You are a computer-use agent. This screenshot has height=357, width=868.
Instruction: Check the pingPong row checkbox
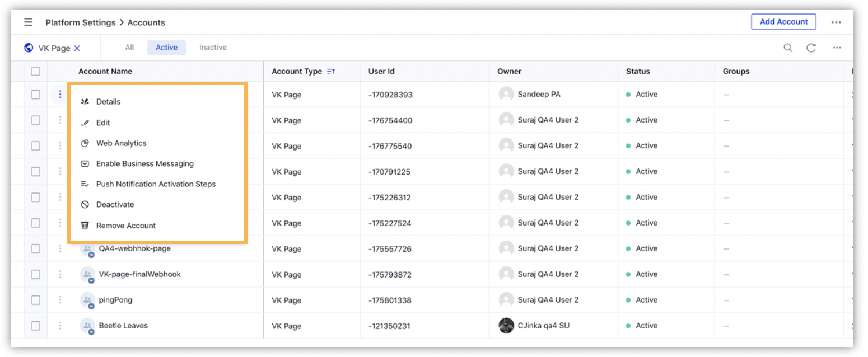click(x=36, y=300)
